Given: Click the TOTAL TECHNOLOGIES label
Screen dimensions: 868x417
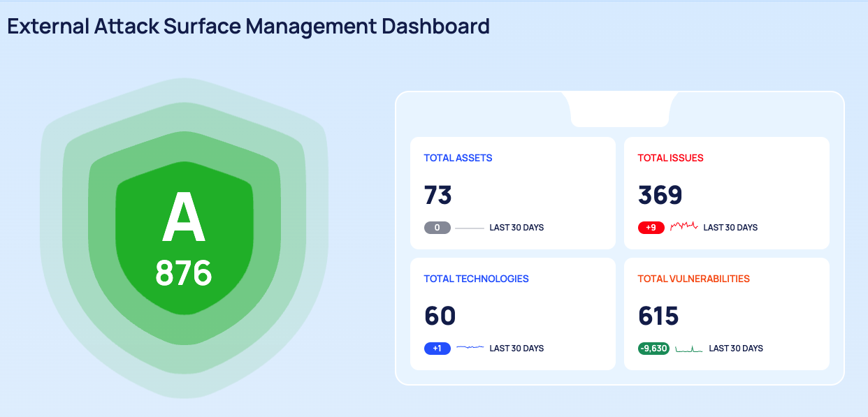Looking at the screenshot, I should 477,279.
